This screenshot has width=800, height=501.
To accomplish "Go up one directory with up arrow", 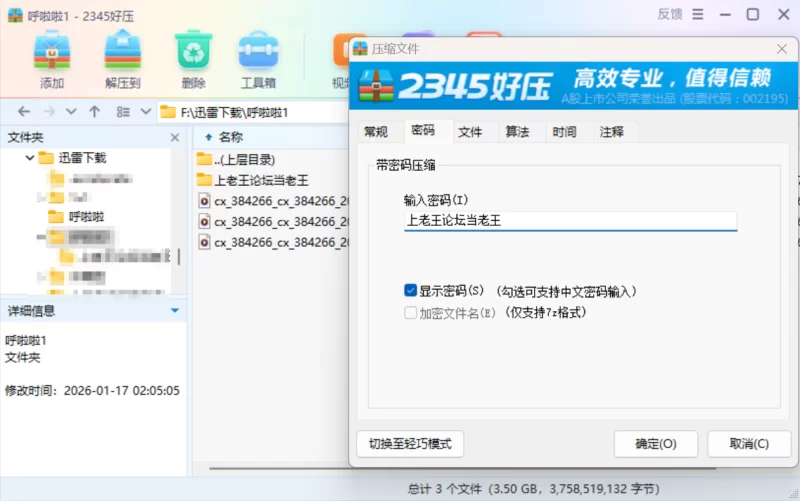I will click(x=94, y=112).
